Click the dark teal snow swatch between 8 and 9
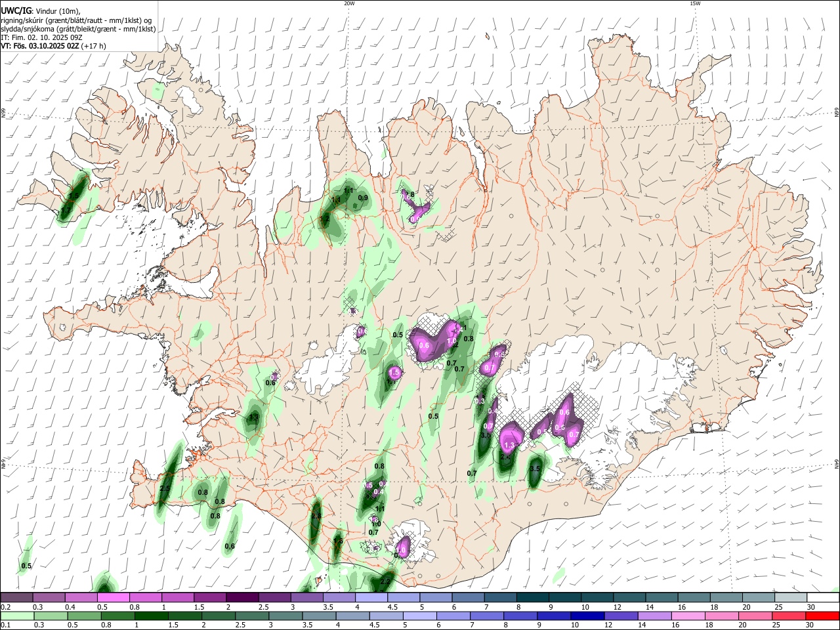The width and height of the screenshot is (840, 630). [x=532, y=598]
